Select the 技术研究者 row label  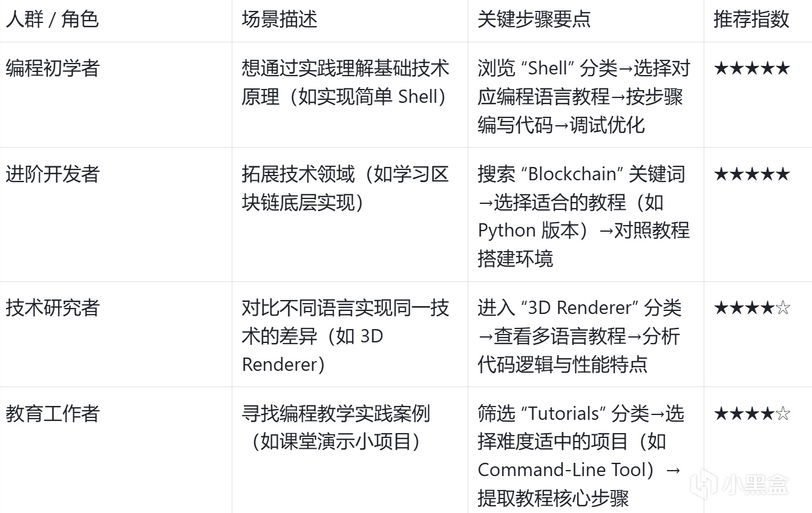click(52, 308)
